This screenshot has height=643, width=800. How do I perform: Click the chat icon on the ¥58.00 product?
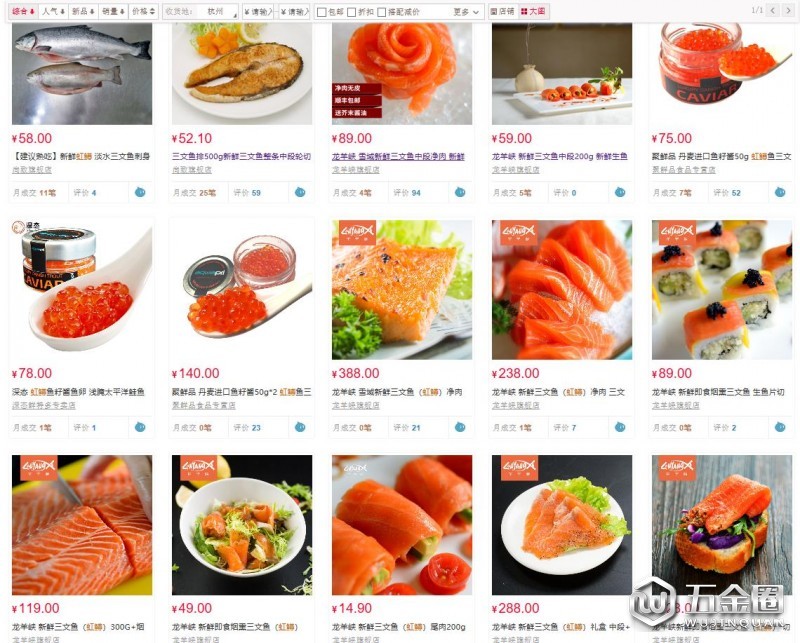click(140, 192)
